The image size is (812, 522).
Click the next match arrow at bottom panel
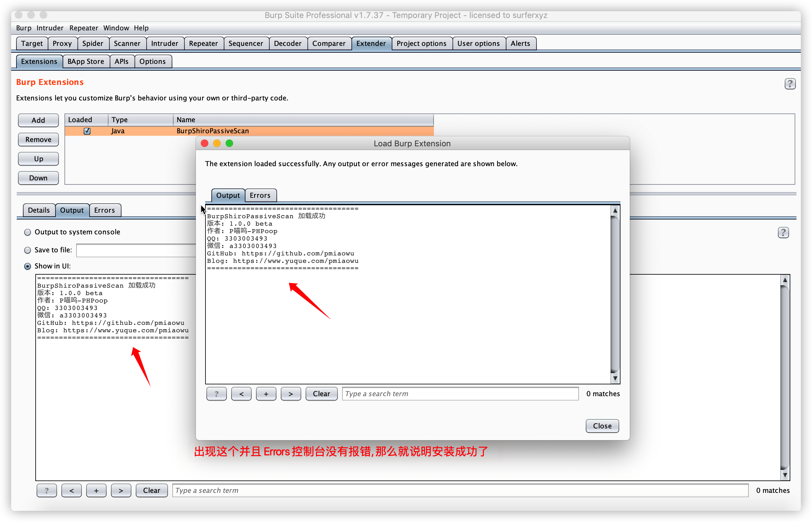pos(121,490)
